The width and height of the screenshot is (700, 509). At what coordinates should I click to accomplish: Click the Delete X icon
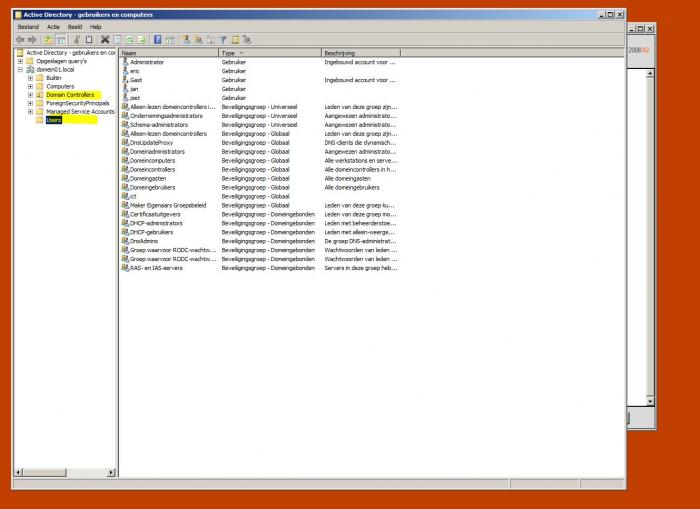105,40
